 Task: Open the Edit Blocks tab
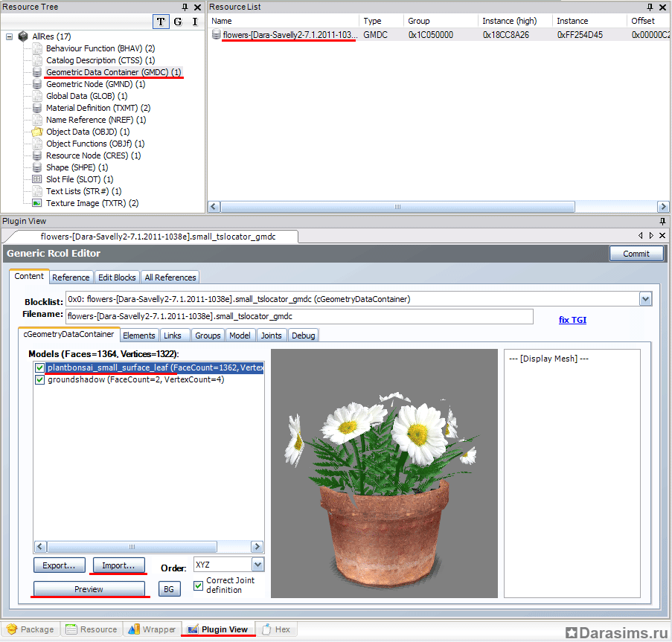pos(117,277)
